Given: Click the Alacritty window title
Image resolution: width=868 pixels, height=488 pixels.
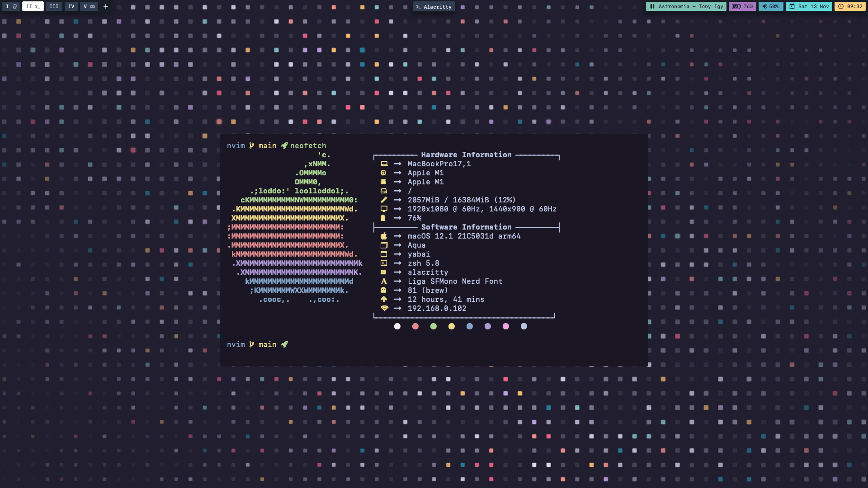Looking at the screenshot, I should point(434,7).
